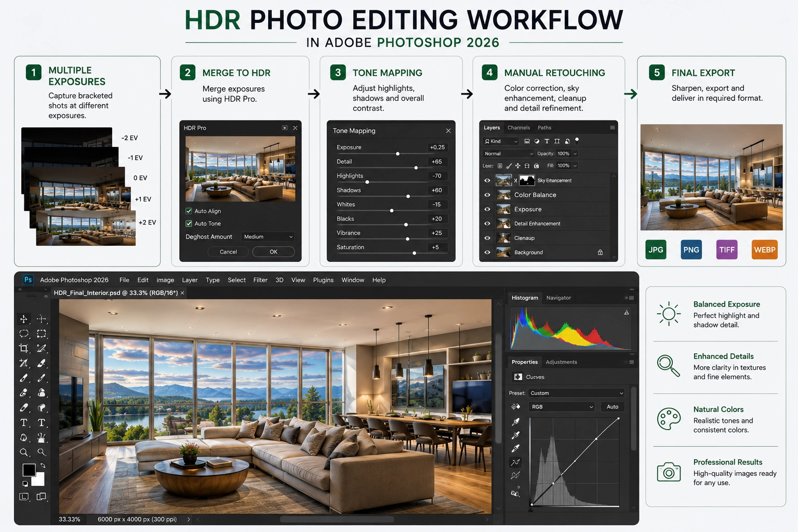
Task: Open the Fill dropdown arrow
Action: [x=575, y=166]
